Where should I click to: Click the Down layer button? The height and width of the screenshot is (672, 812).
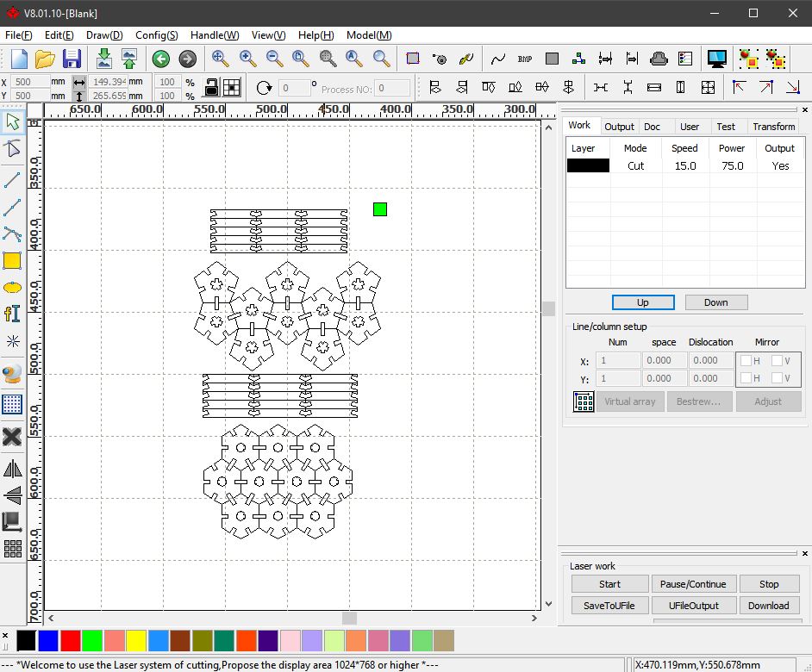pos(715,302)
